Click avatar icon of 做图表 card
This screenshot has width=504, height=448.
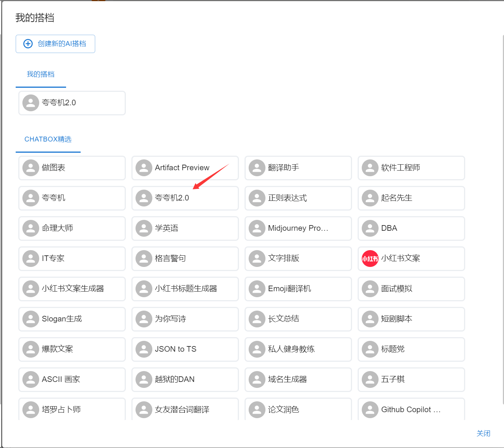[31, 168]
